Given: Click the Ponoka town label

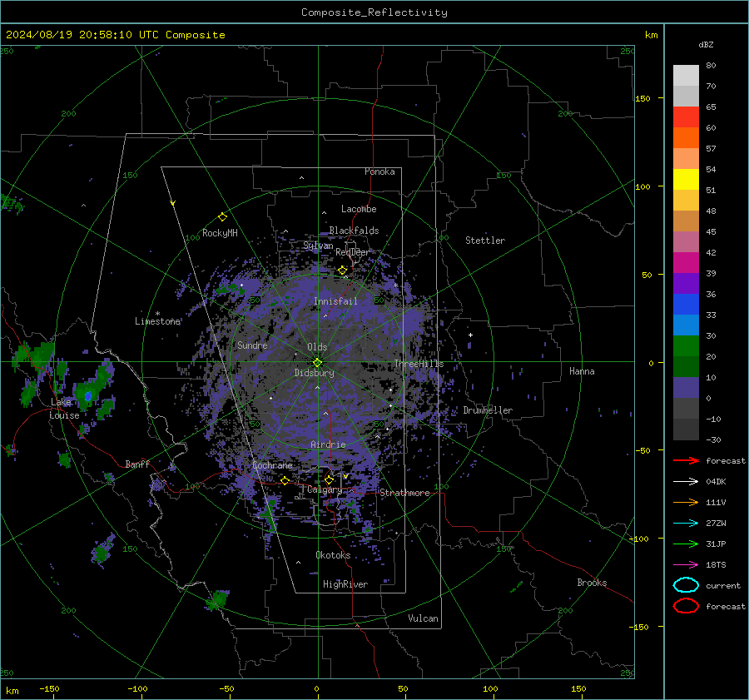Looking at the screenshot, I should point(379,171).
